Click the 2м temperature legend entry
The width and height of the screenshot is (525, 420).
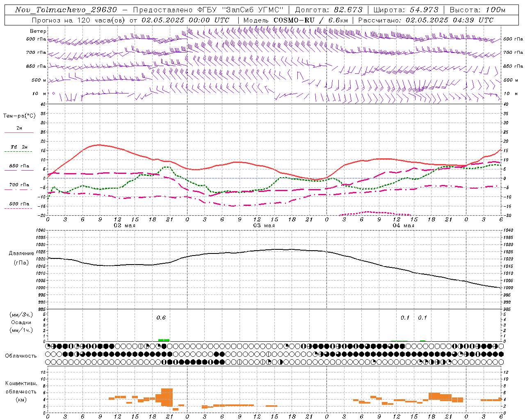tap(19, 128)
